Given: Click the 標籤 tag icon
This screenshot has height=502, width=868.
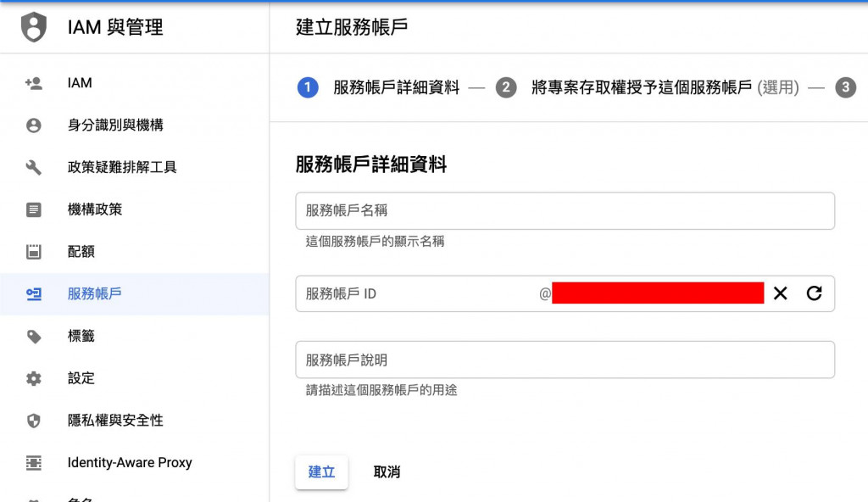Looking at the screenshot, I should pyautogui.click(x=33, y=337).
